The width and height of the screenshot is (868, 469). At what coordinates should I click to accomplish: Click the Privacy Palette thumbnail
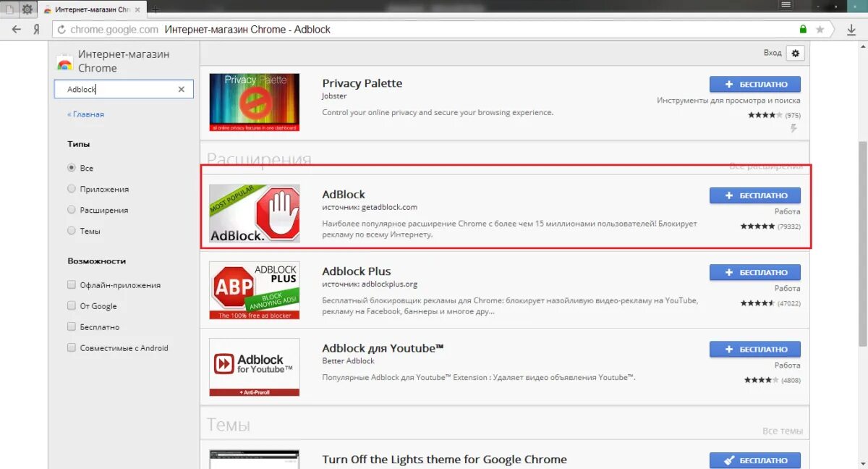pyautogui.click(x=254, y=102)
